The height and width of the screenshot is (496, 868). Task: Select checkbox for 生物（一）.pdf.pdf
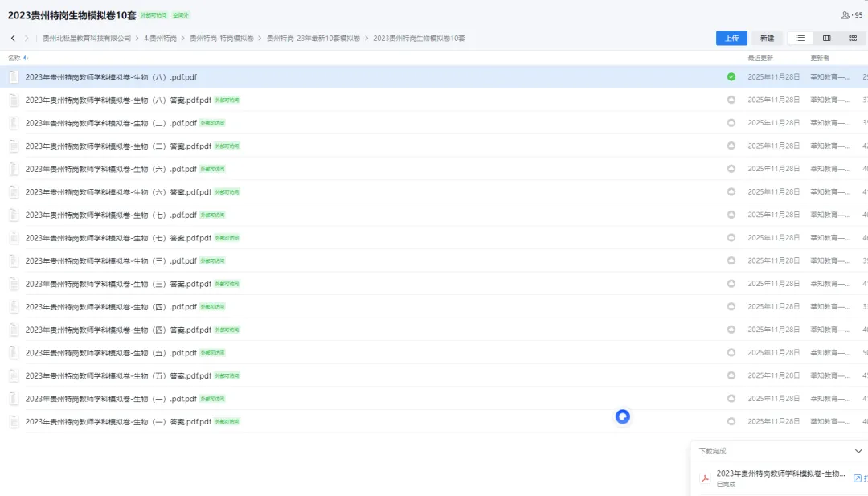pos(731,399)
